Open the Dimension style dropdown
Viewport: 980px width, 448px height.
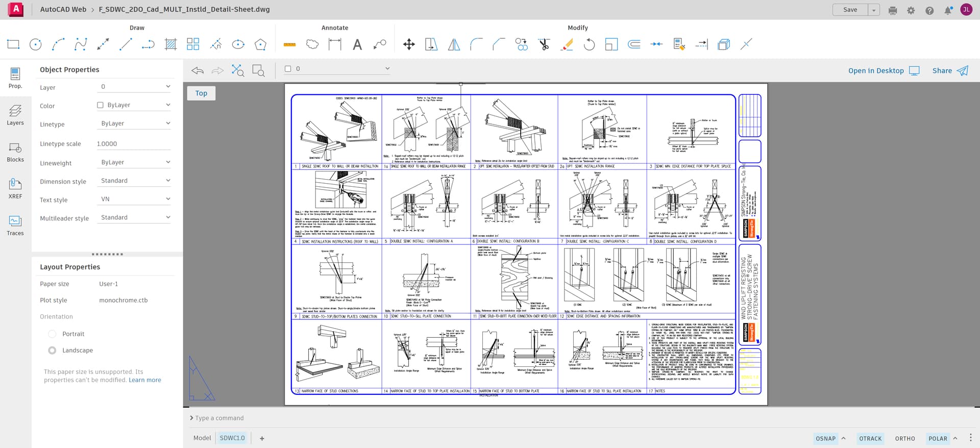pyautogui.click(x=135, y=181)
